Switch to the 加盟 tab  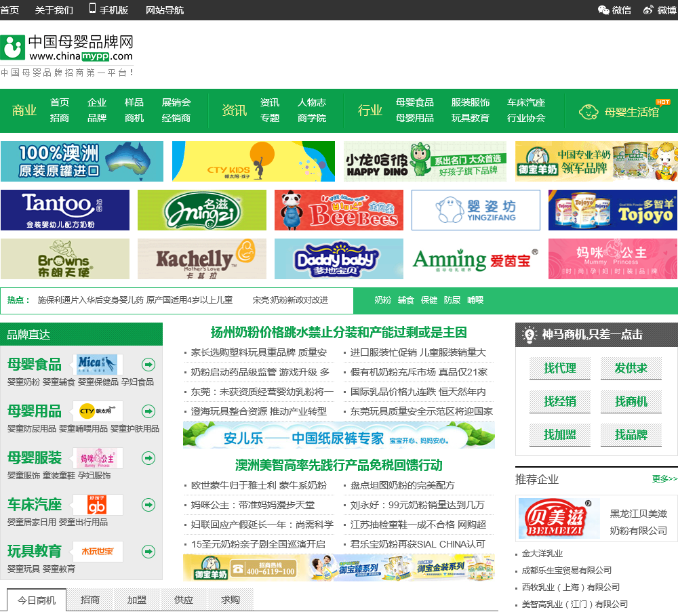coord(137,600)
